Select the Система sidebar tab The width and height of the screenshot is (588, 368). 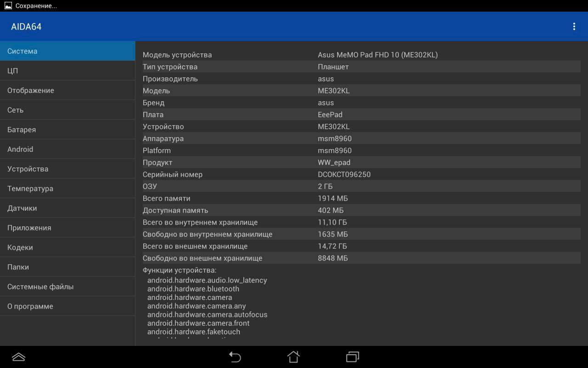[68, 51]
